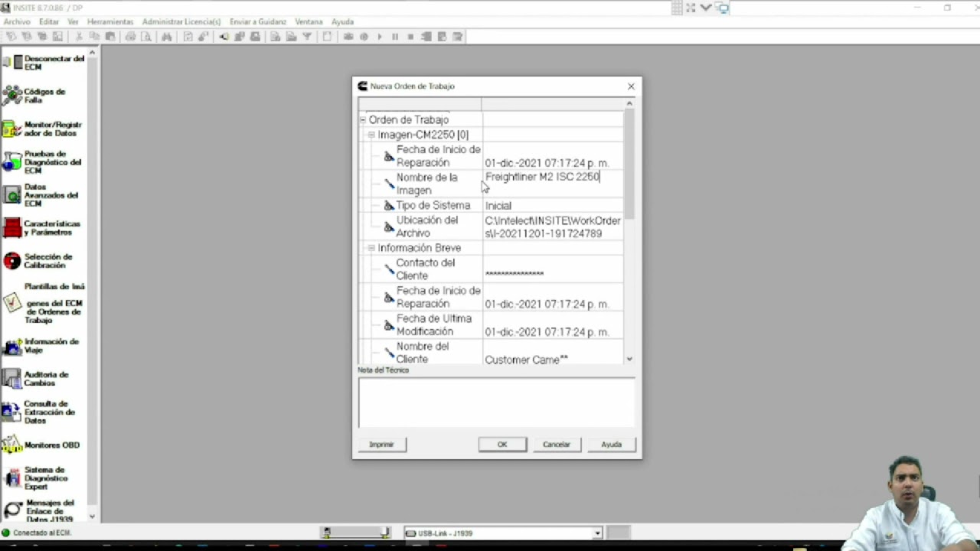The image size is (980, 551).
Task: Collapse the Información Breve node
Action: click(371, 248)
